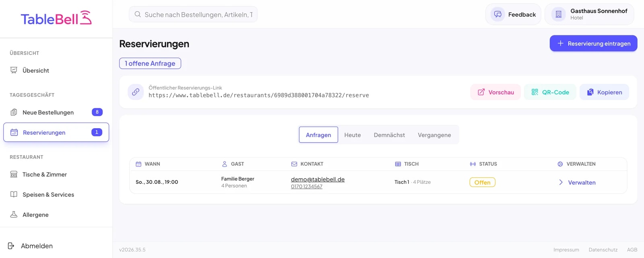Click the Tische & Zimmer icon
Image resolution: width=644 pixels, height=258 pixels.
(14, 174)
